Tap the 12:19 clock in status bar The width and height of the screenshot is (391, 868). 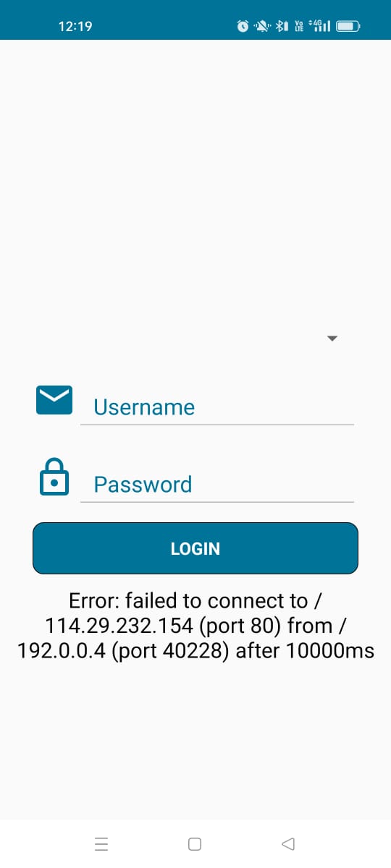75,27
